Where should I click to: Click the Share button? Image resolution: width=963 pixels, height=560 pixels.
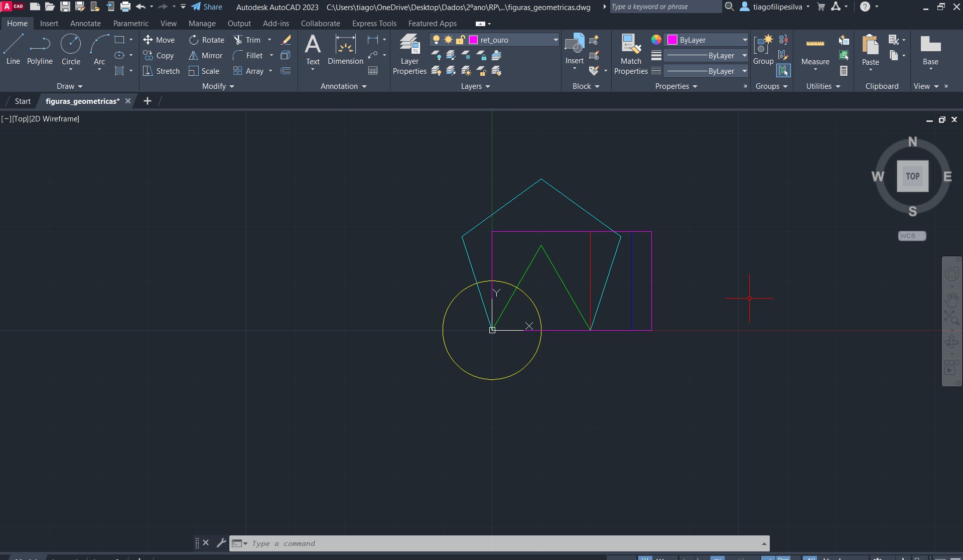207,7
